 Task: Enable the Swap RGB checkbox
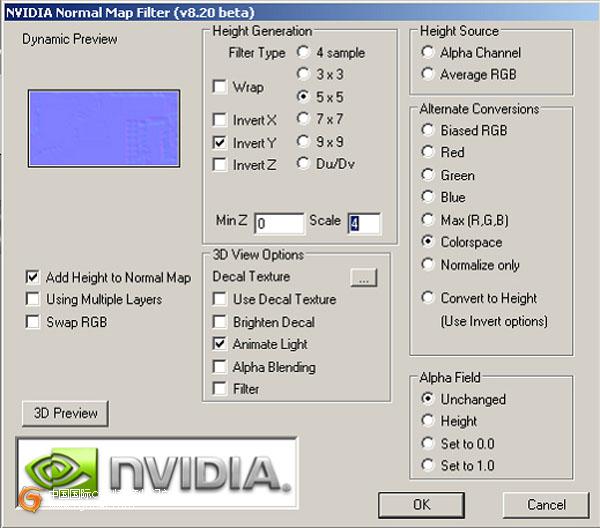pos(33,321)
